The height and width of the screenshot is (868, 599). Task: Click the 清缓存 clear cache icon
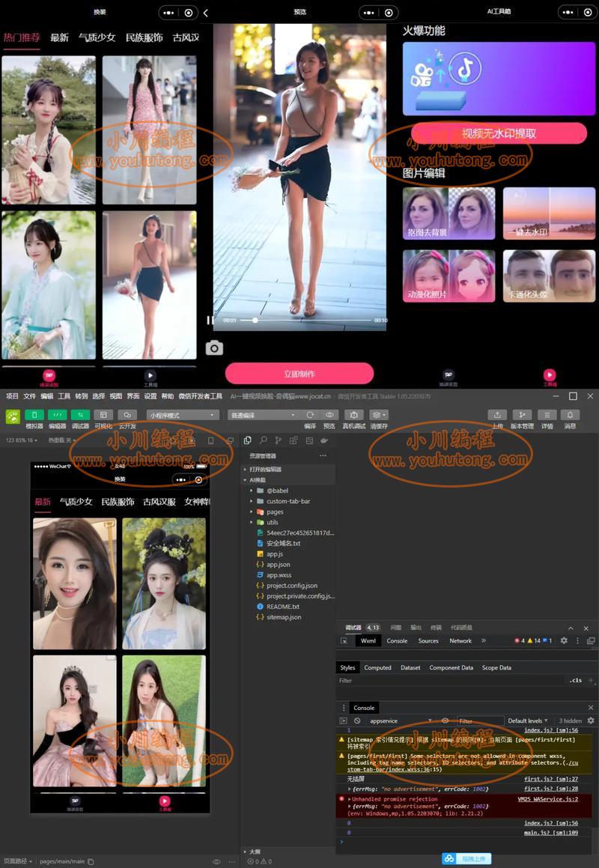(379, 415)
